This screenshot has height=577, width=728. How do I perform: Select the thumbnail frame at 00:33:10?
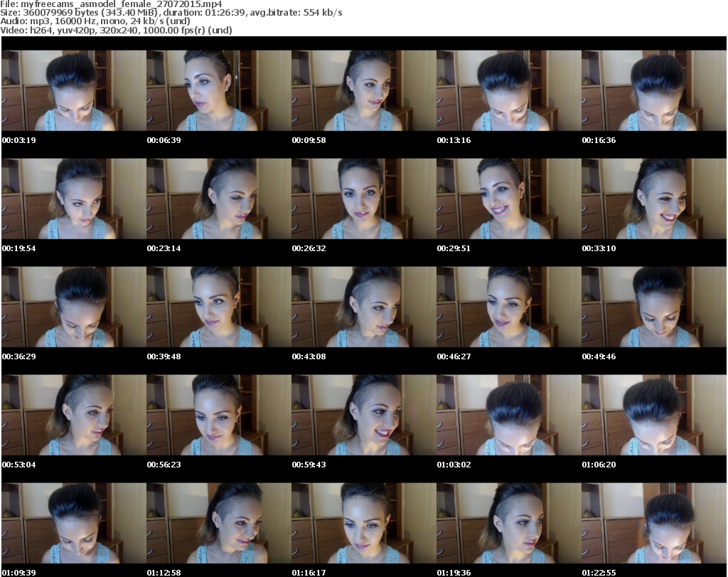654,198
